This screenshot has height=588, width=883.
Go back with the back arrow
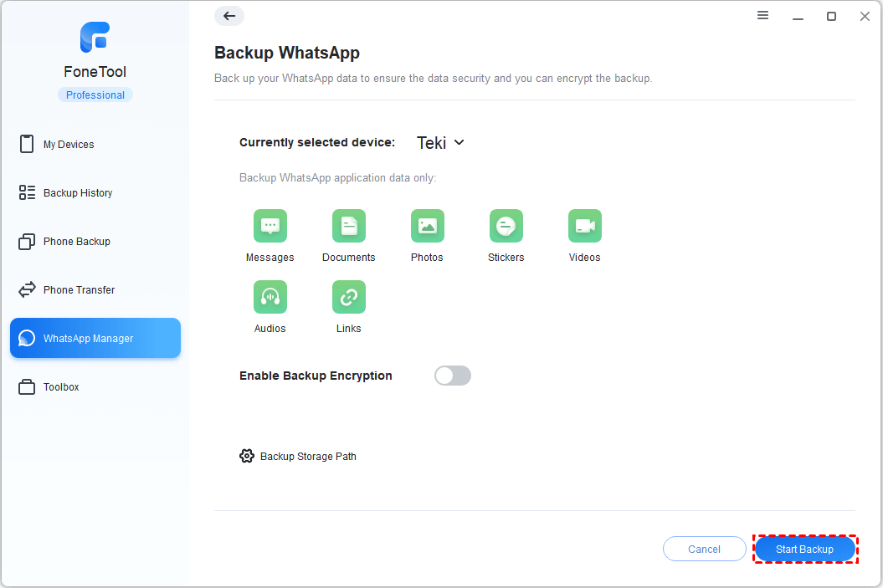[228, 15]
